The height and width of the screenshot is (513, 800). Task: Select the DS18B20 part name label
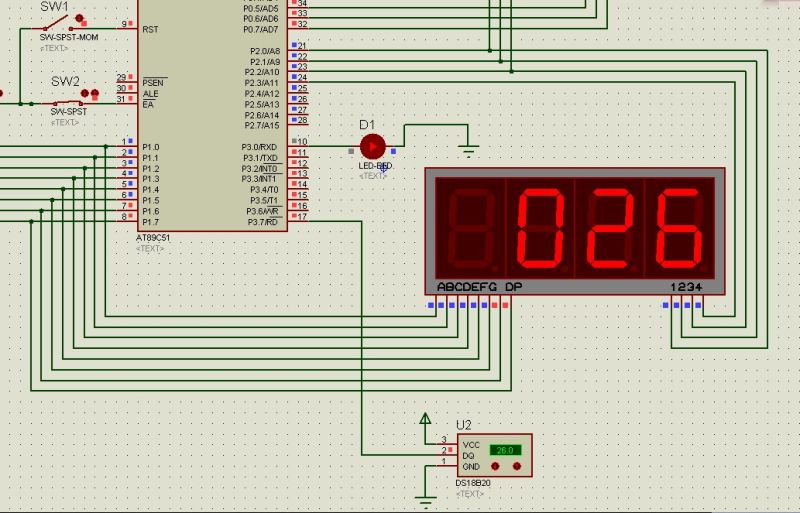[x=473, y=483]
